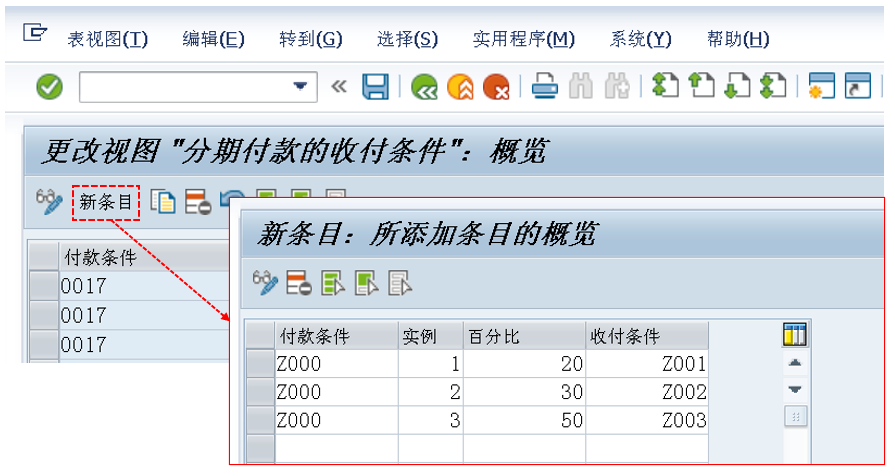895x476 pixels.
Task: Click Select All icon in 新条目 window
Action: (x=333, y=283)
